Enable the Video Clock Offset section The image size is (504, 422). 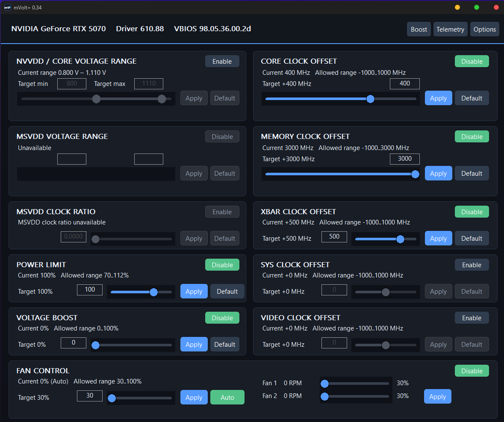coord(472,318)
